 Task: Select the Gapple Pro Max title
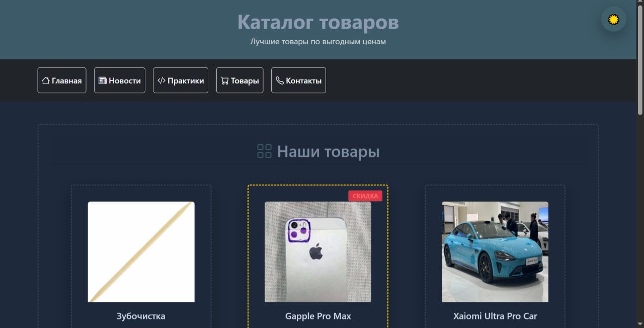(318, 316)
